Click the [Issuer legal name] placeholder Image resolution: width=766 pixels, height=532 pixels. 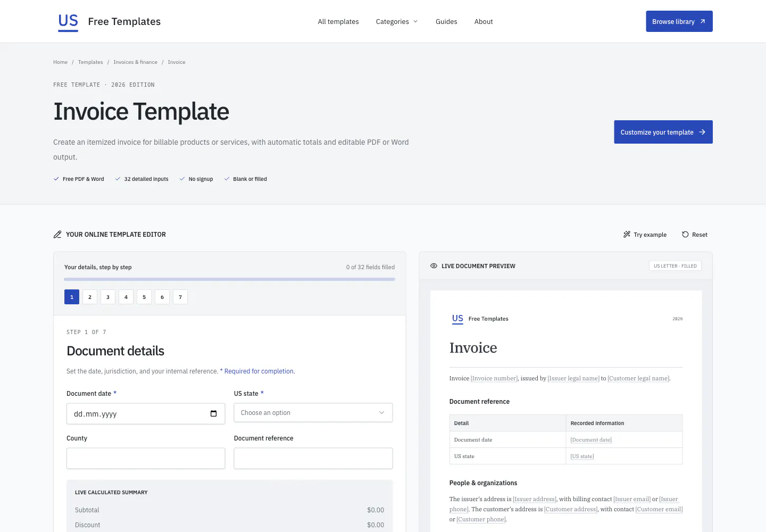point(573,378)
